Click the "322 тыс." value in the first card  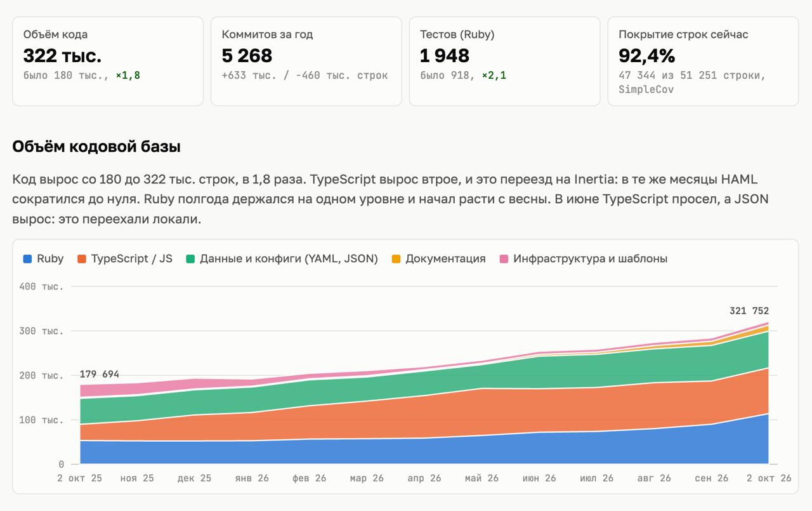[62, 56]
